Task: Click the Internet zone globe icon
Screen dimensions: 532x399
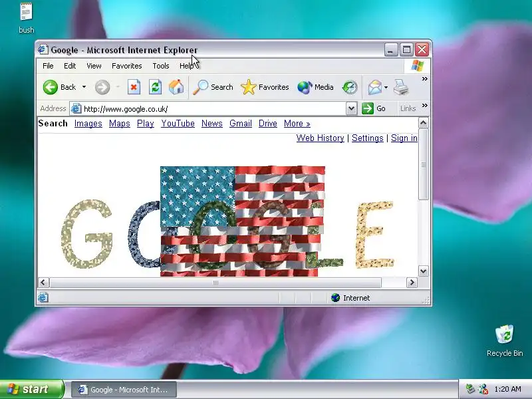Action: coord(335,297)
